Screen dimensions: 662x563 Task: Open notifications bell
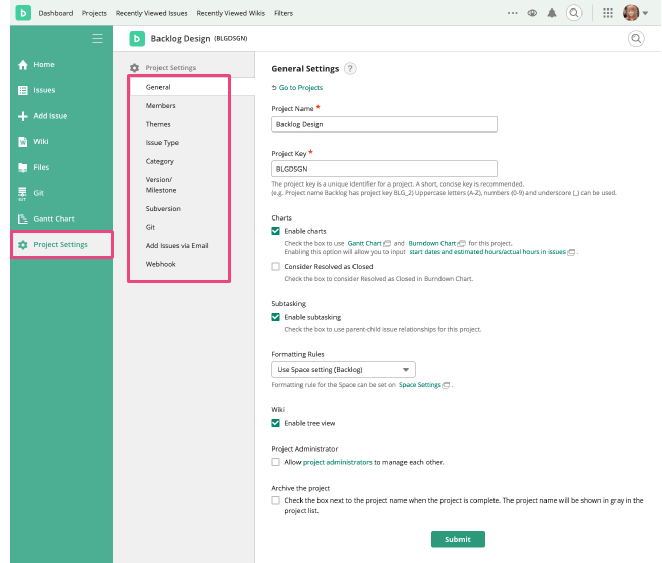[552, 13]
